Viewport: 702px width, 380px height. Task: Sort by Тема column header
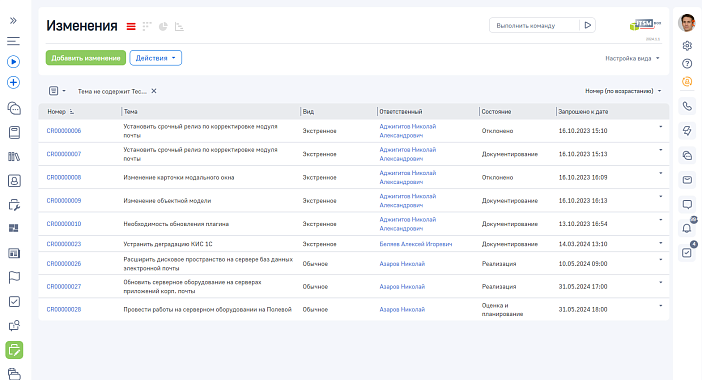131,111
